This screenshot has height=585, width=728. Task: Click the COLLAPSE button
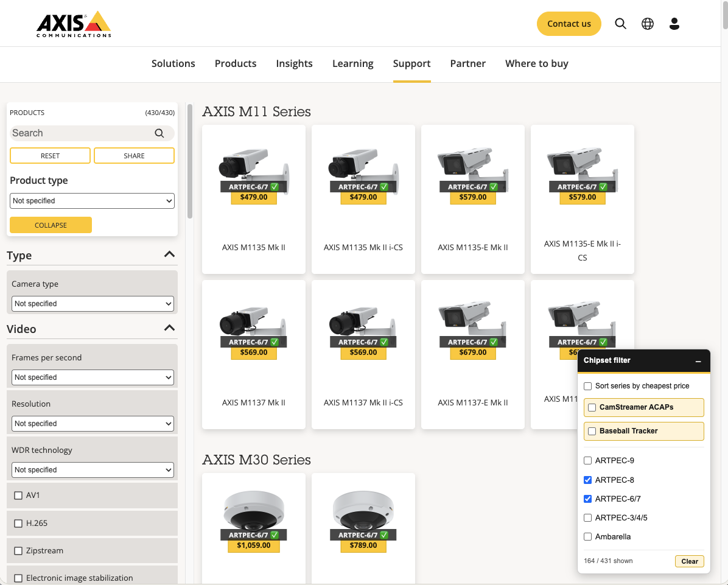51,225
